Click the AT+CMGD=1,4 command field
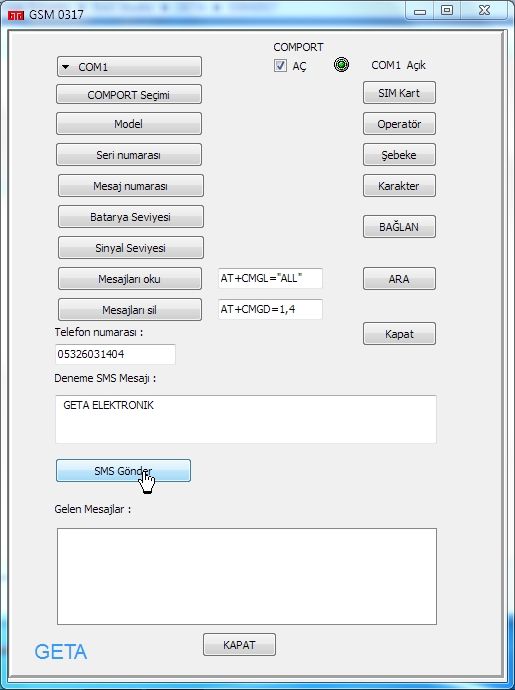Image resolution: width=515 pixels, height=690 pixels. point(270,309)
